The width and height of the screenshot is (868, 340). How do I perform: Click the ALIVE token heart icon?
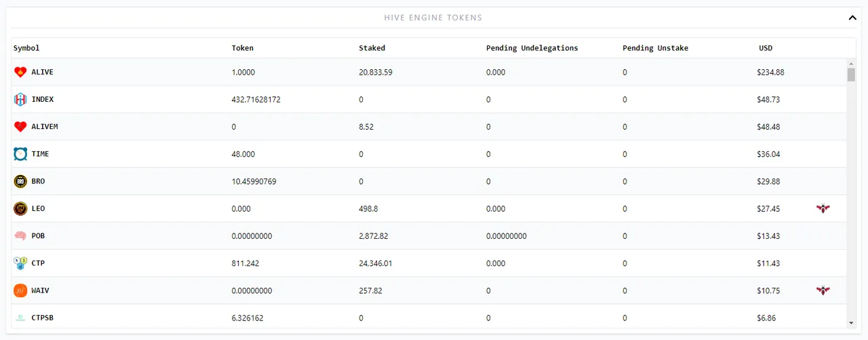[x=20, y=72]
